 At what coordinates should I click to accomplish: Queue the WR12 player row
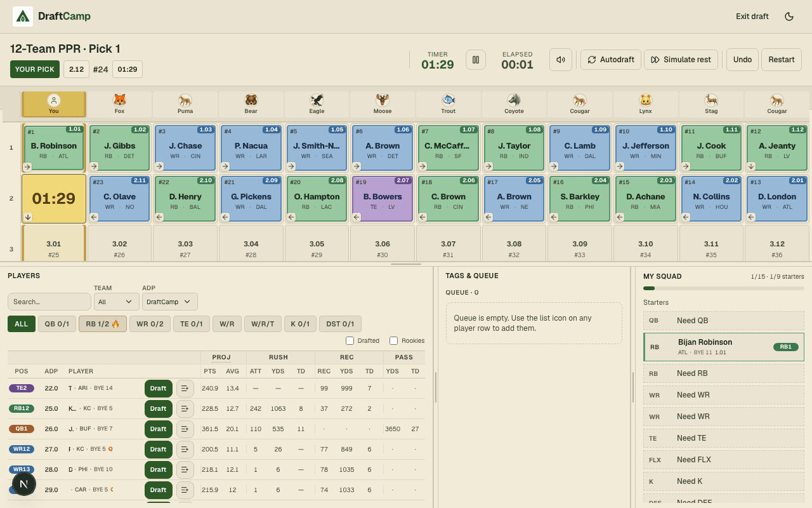coord(185,450)
